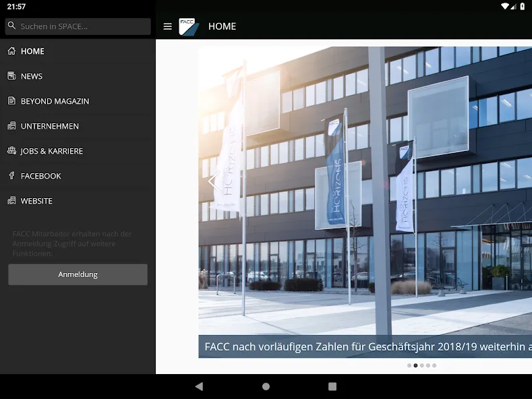Tap the newspaper icon beside NEWS
This screenshot has height=399, width=532.
click(11, 75)
